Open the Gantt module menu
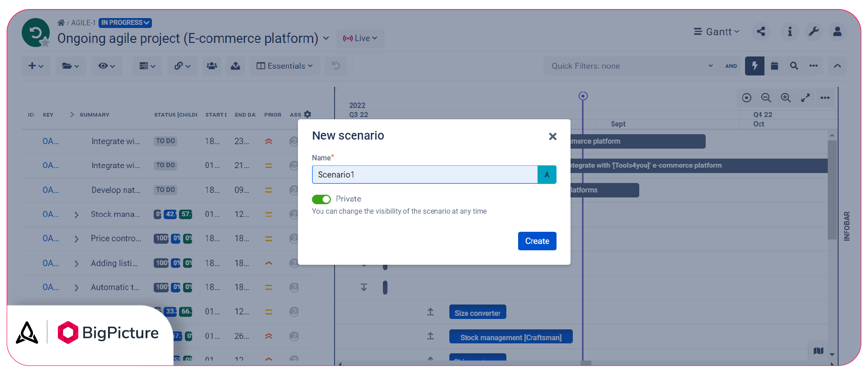This screenshot has height=375, width=868. click(717, 32)
